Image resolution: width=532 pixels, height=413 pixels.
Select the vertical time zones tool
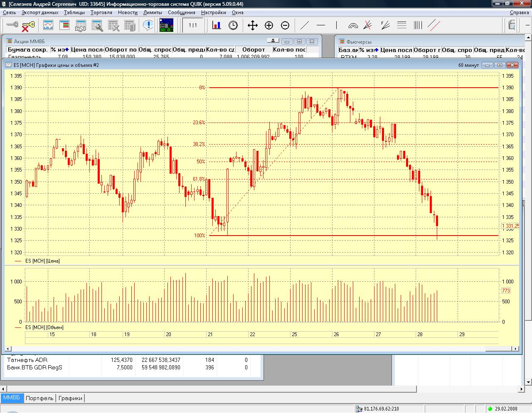click(418, 25)
